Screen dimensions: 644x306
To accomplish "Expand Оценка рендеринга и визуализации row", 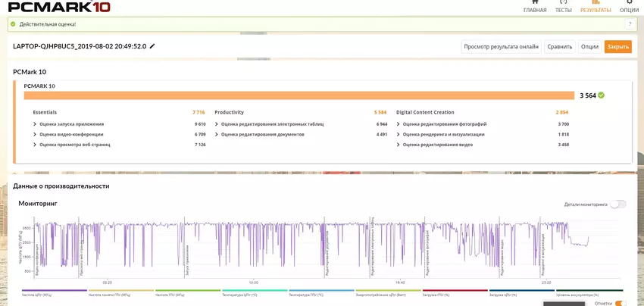I will (x=399, y=134).
